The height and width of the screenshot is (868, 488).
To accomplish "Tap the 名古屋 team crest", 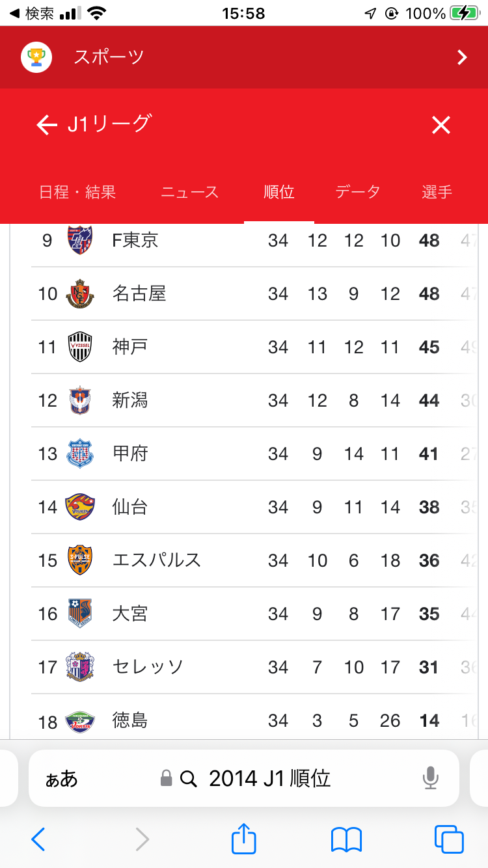I will click(x=81, y=294).
